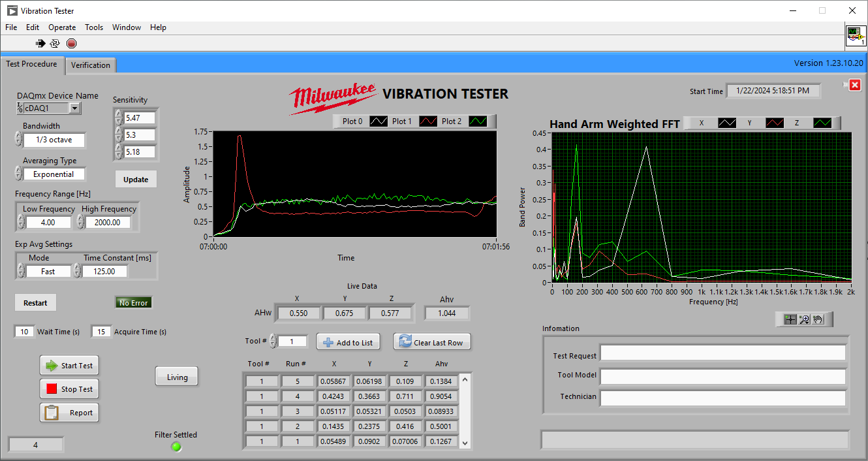This screenshot has width=868, height=461.
Task: Click the Ahv live value 1.044
Action: coord(446,313)
